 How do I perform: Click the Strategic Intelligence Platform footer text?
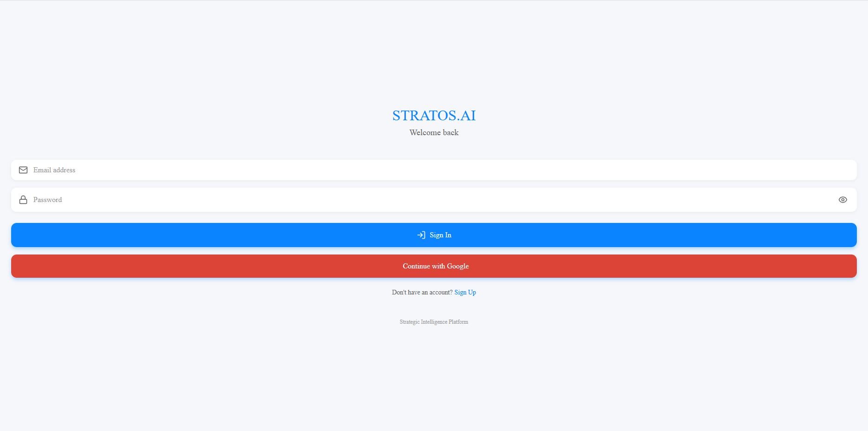tap(434, 321)
